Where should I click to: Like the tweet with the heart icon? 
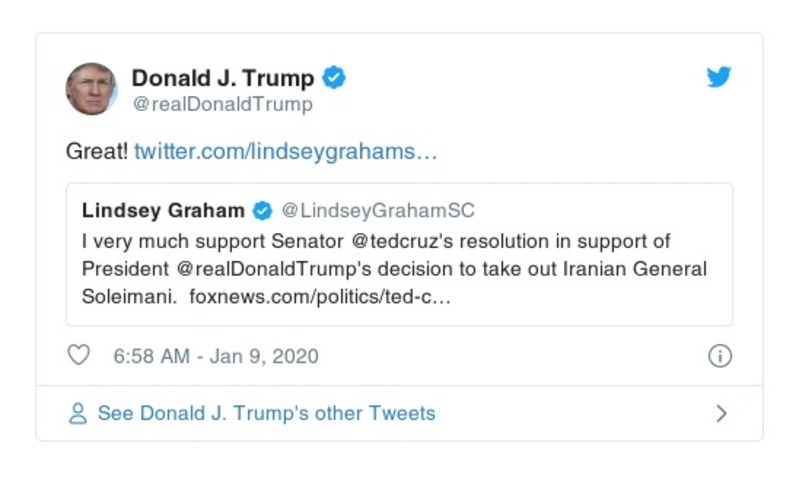tap(78, 355)
